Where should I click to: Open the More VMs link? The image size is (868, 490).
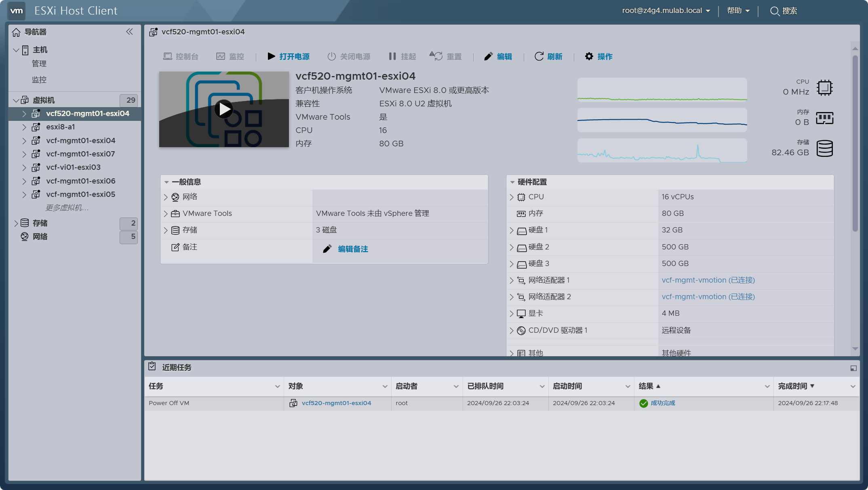pyautogui.click(x=67, y=208)
